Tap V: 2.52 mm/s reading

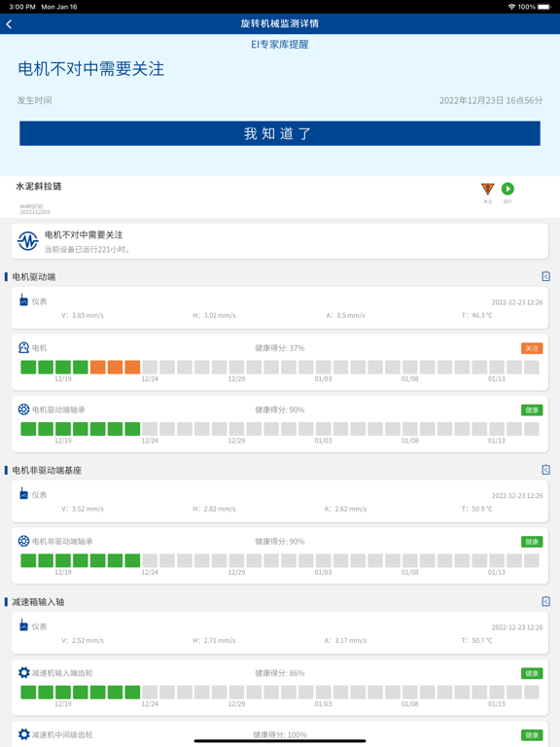83,640
